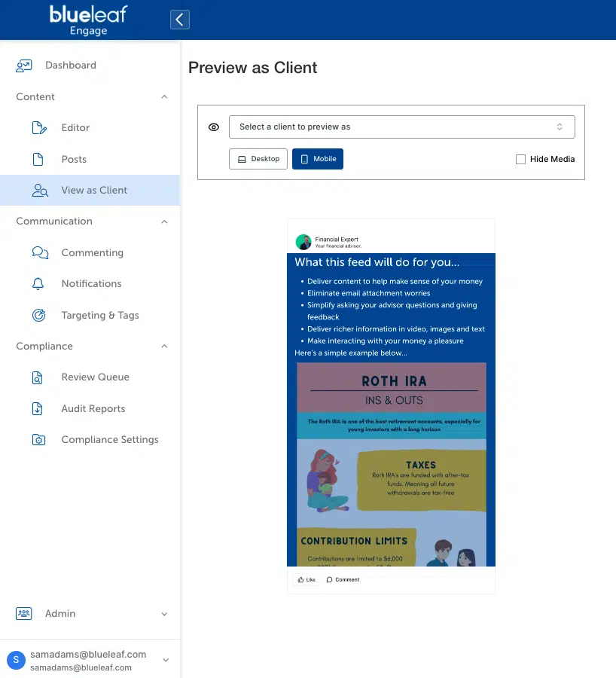The width and height of the screenshot is (616, 678).
Task: Open the Dashboard icon in sidebar
Action: 24,66
